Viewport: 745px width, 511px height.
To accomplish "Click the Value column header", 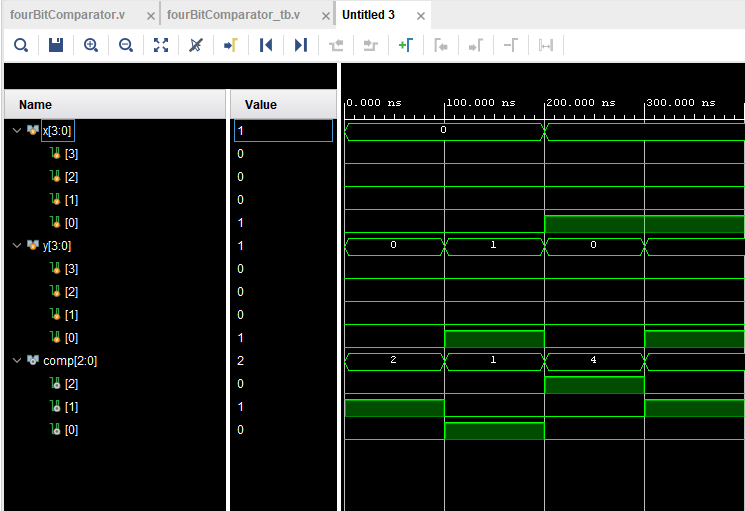I will tap(260, 105).
